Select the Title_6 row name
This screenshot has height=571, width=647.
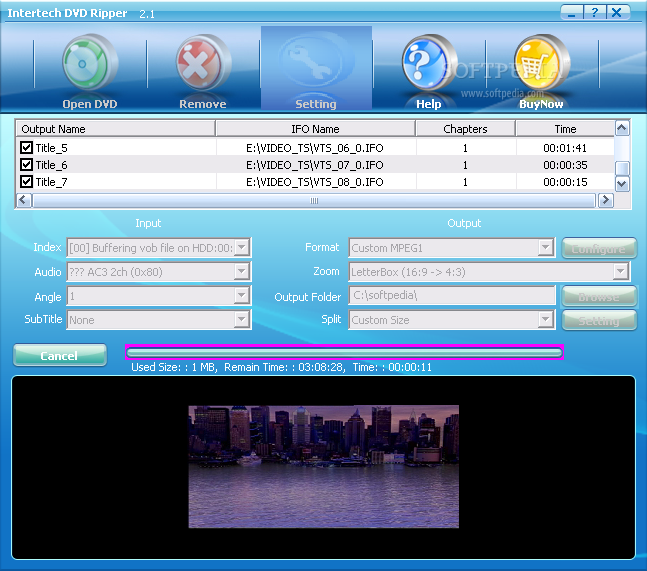[52, 165]
